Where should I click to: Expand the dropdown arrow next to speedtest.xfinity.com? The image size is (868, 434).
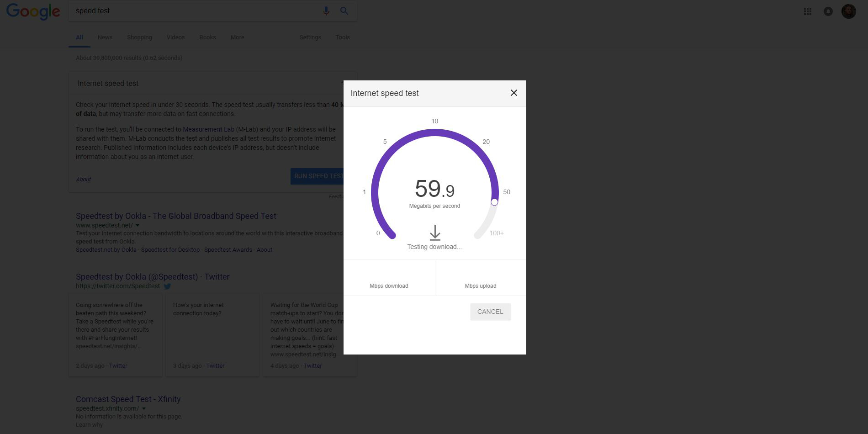tap(144, 408)
